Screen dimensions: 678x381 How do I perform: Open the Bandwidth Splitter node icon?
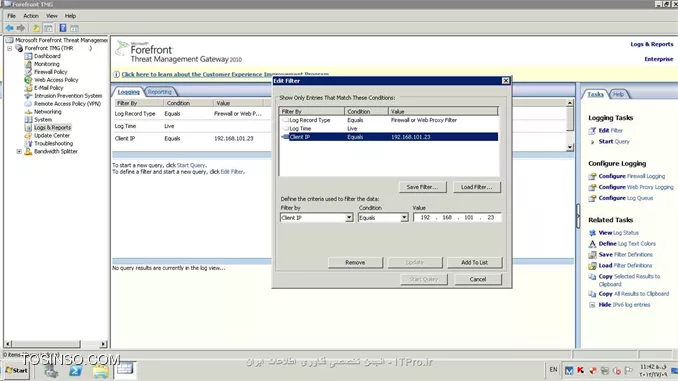pyautogui.click(x=28, y=151)
